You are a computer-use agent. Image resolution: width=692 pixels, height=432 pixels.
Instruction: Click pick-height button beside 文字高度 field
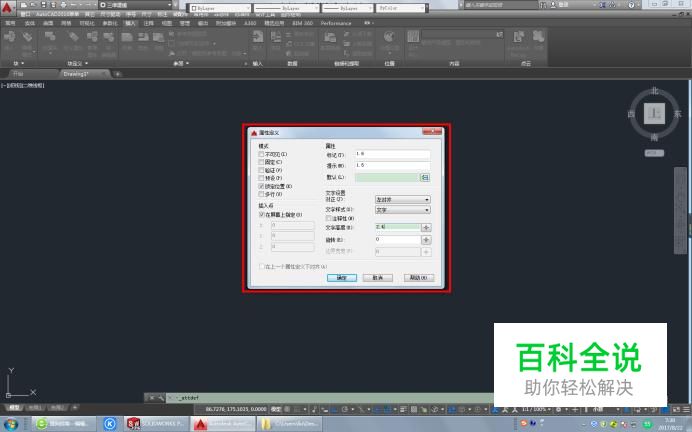pos(426,228)
